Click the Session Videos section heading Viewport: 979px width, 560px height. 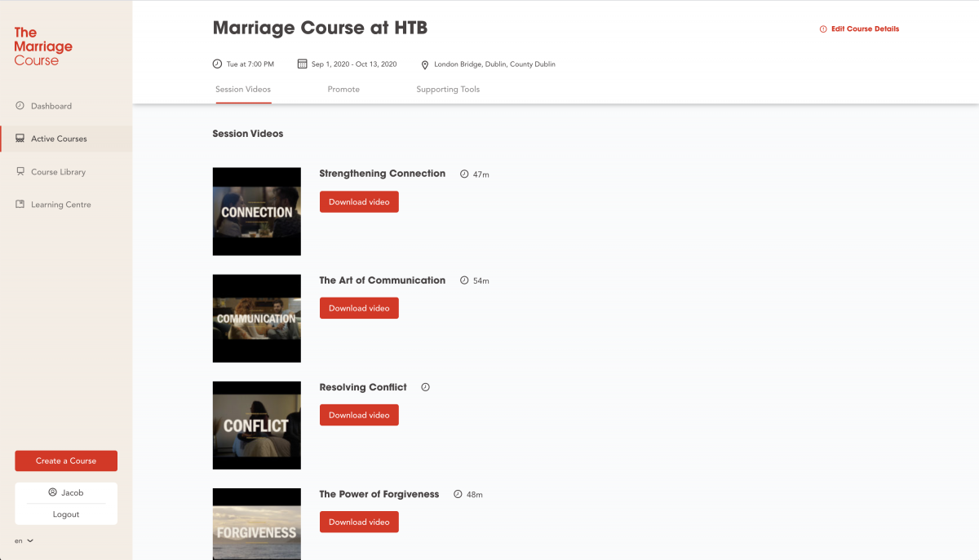248,134
